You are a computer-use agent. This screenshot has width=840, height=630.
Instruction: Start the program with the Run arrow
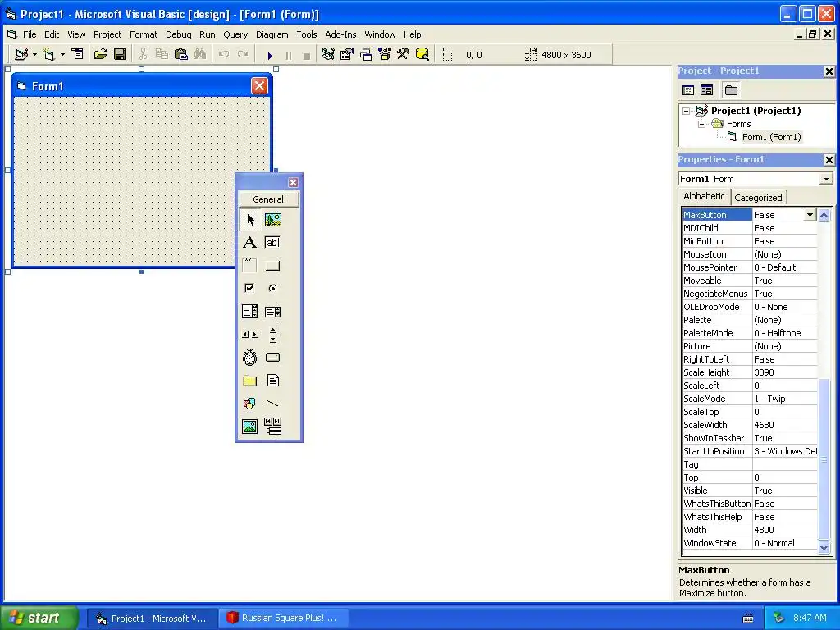pos(270,55)
